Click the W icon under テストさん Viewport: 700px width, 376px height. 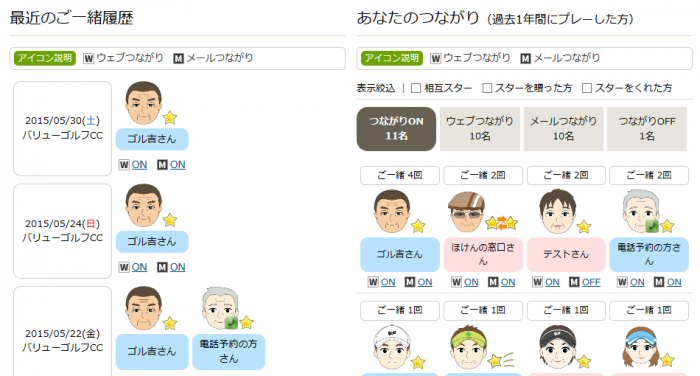(538, 282)
